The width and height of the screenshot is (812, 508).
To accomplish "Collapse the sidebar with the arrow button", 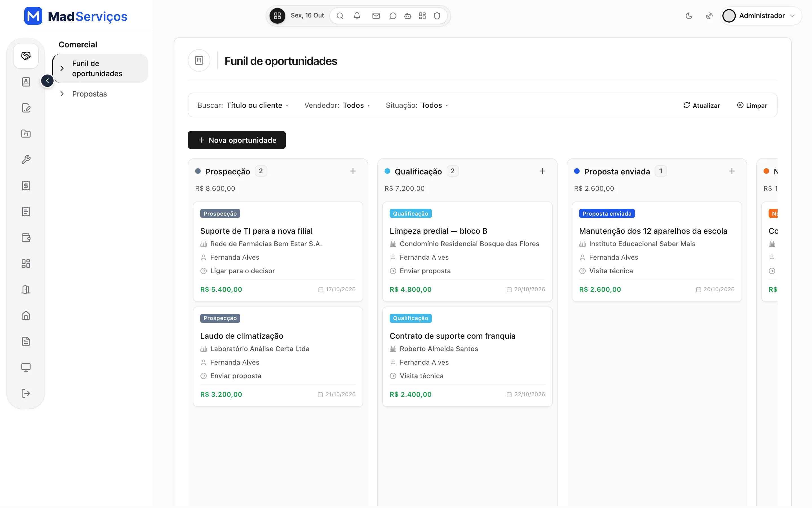I will coord(47,81).
